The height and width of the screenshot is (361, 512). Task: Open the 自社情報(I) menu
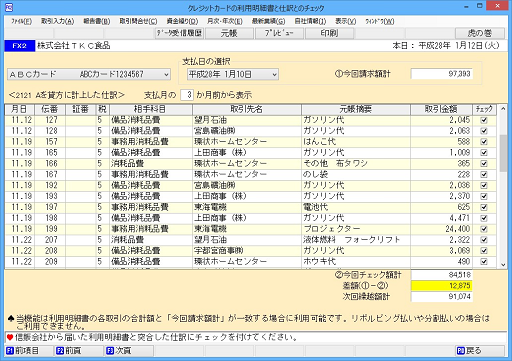click(x=310, y=21)
